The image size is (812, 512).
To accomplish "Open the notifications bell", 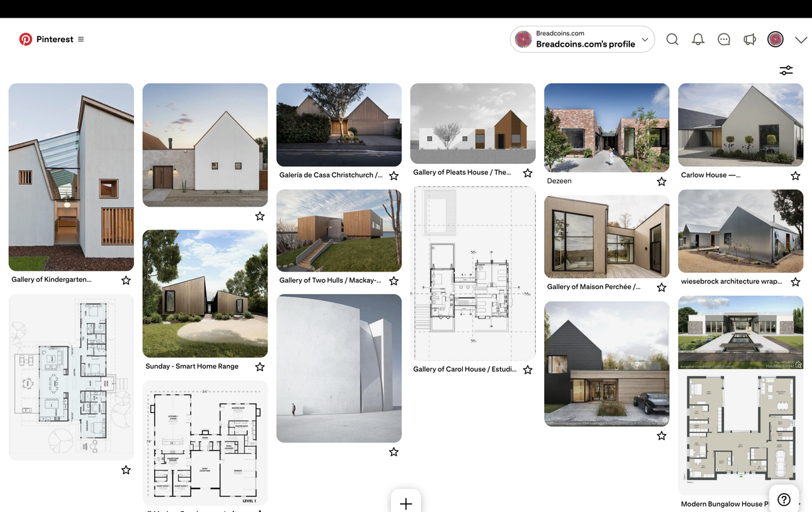I will coord(698,39).
